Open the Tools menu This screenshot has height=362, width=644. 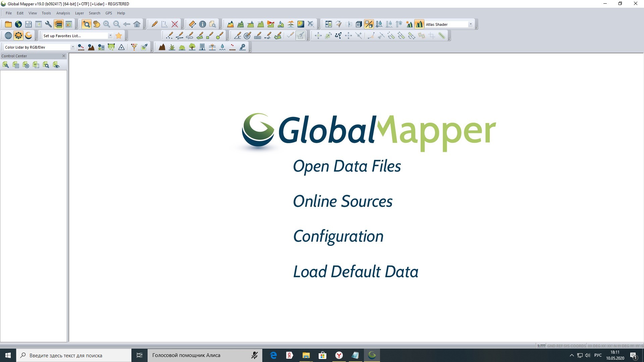click(46, 13)
